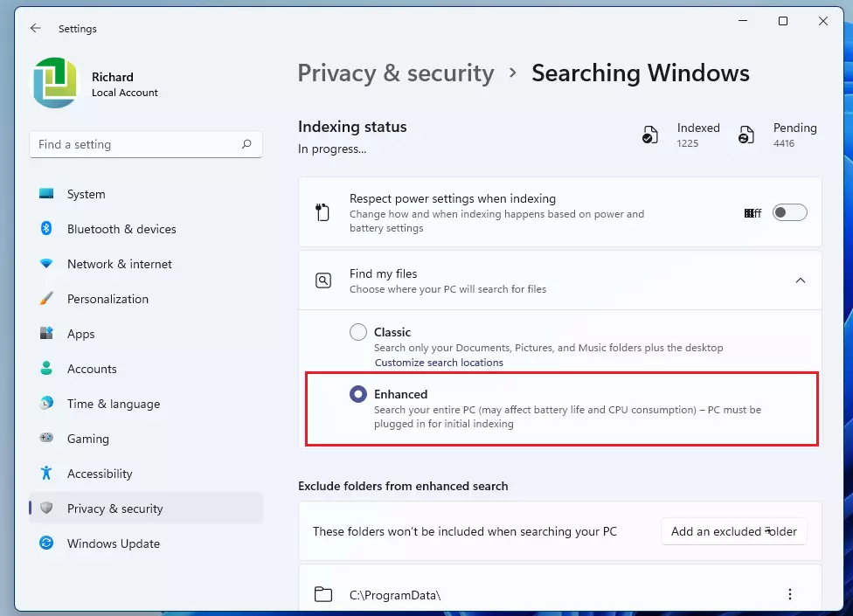Click the Apps icon in sidebar
The height and width of the screenshot is (616, 853).
click(46, 333)
